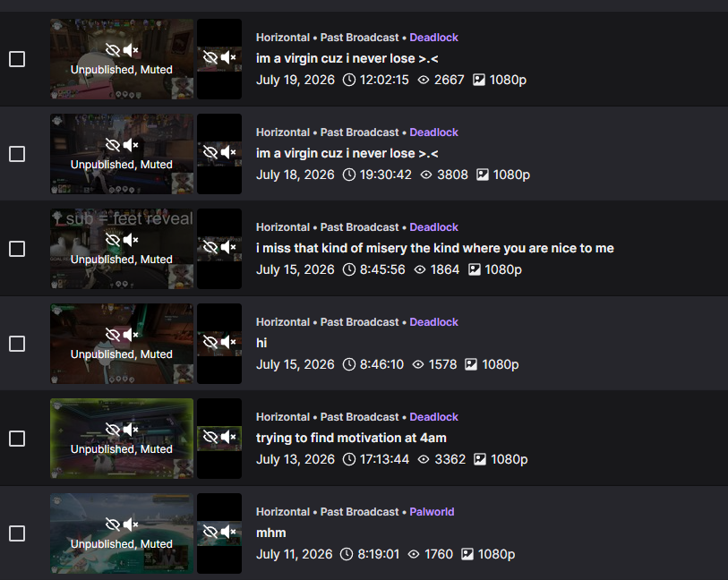Click the small vertical preview of the July 13 video
The height and width of the screenshot is (580, 728).
click(x=219, y=439)
